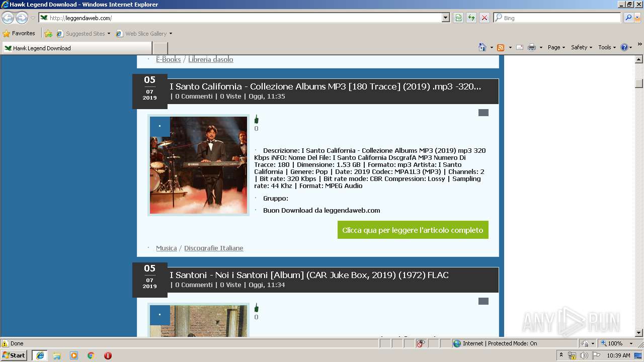Expand the Print options dropdown
Screen dimensions: 644x362
(541, 47)
